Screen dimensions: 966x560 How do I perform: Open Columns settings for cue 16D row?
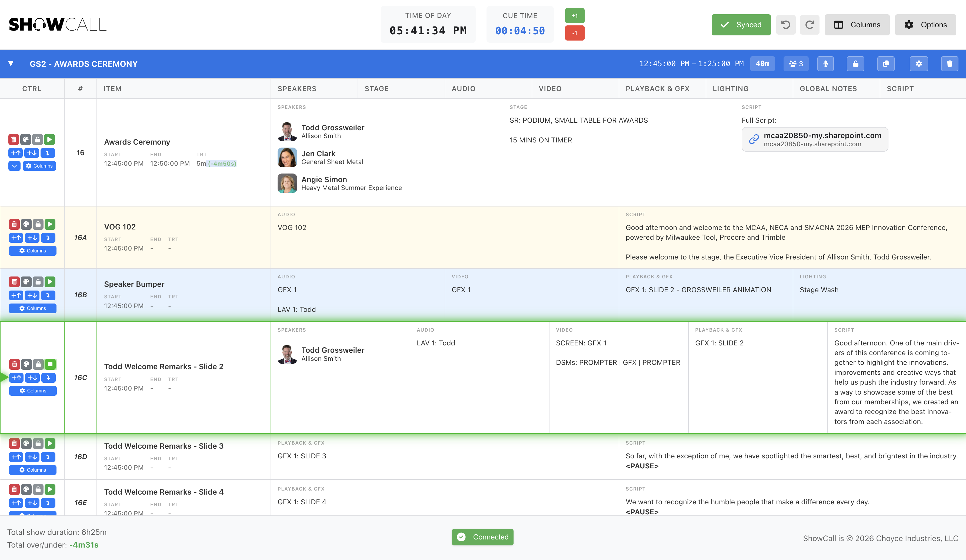tap(33, 470)
